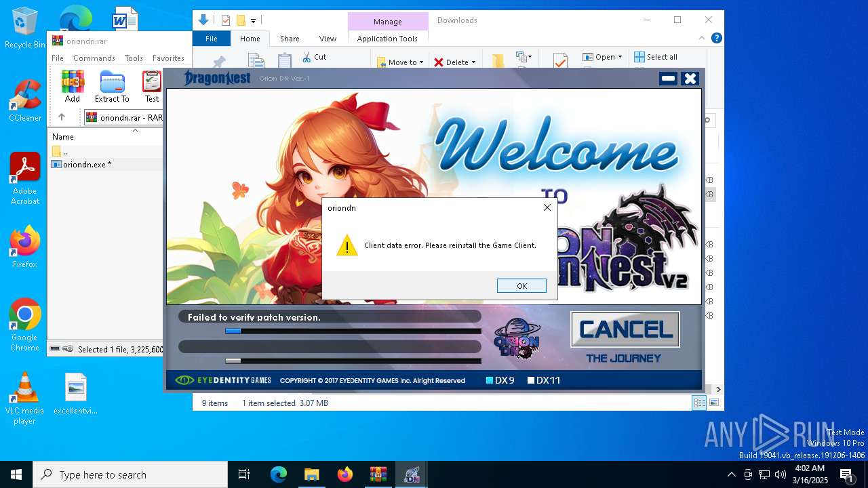Open Task View on taskbar
868x488 pixels.
[x=244, y=474]
